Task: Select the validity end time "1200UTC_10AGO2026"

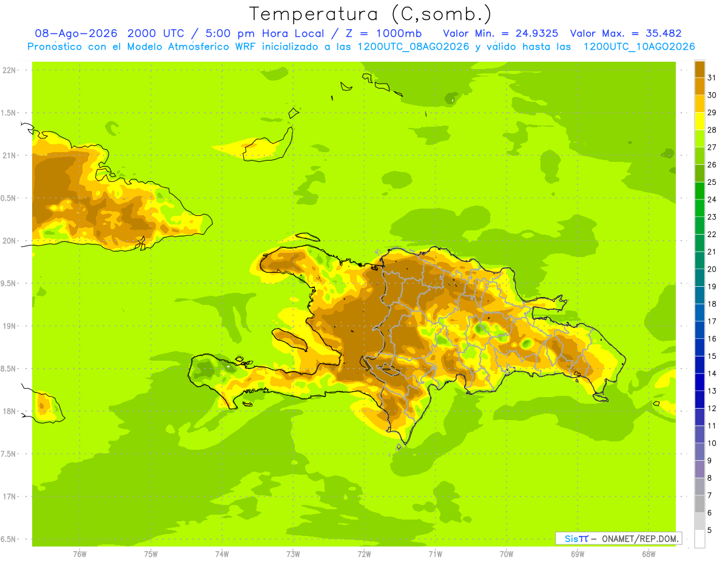Action: [639, 47]
